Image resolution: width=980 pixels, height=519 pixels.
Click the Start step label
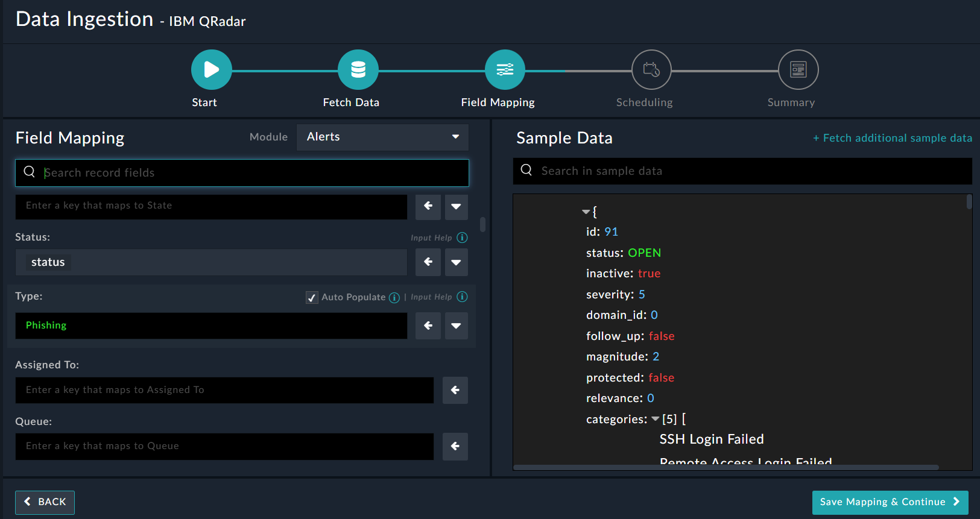[x=204, y=102]
